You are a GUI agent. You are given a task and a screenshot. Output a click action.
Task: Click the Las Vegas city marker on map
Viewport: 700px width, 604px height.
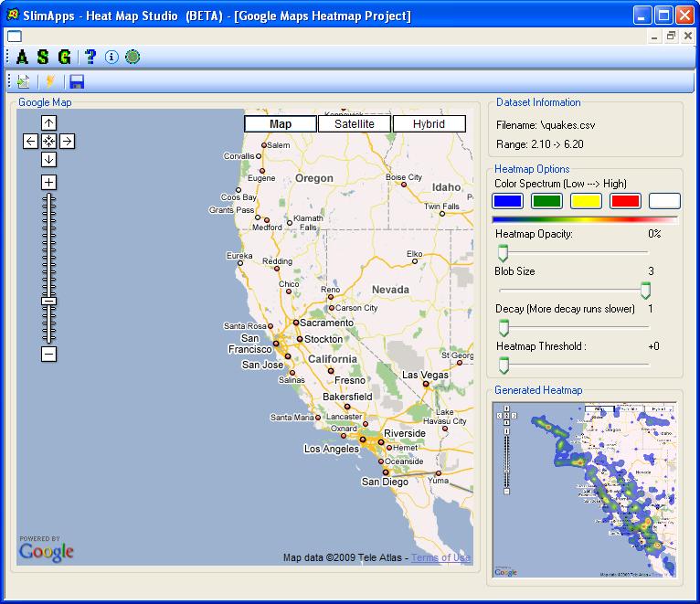tap(426, 384)
